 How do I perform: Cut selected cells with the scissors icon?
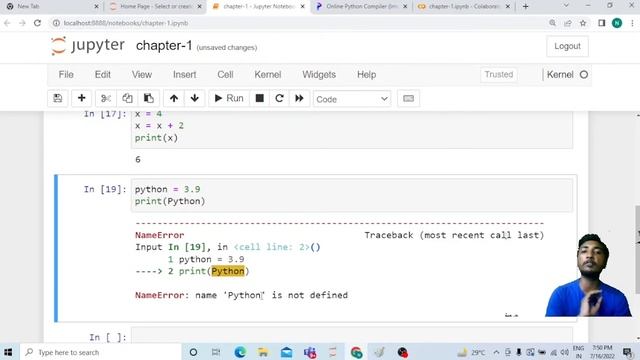pos(106,98)
